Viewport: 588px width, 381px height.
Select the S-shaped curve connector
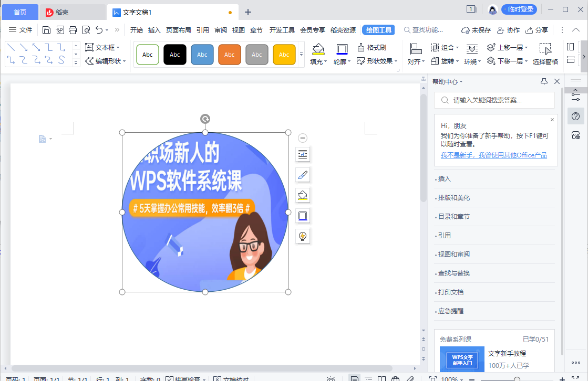click(61, 60)
